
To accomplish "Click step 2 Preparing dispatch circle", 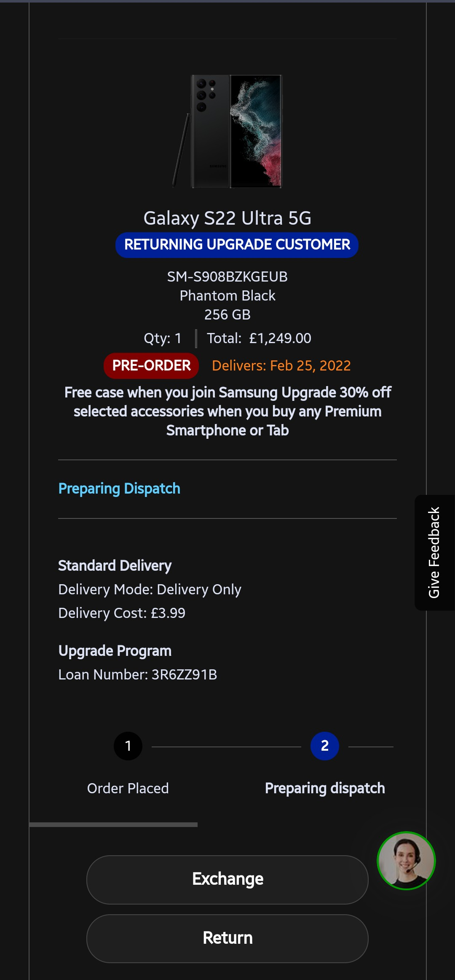I will 325,745.
